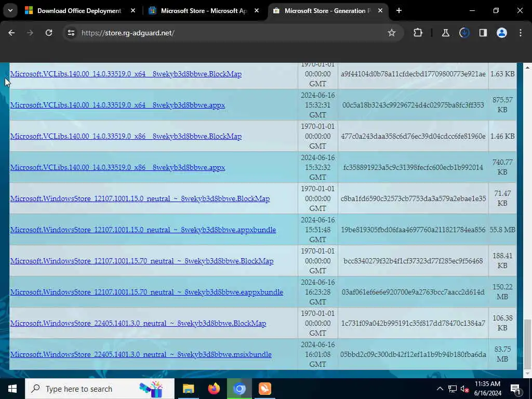Open the Windows Start menu
This screenshot has height=399, width=532.
12,389
